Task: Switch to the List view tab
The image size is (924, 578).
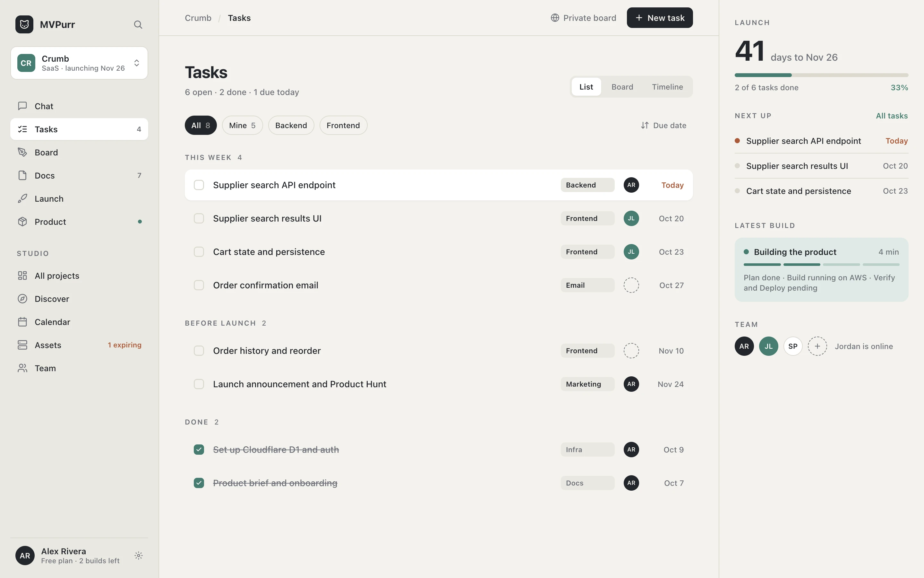Action: (x=586, y=87)
